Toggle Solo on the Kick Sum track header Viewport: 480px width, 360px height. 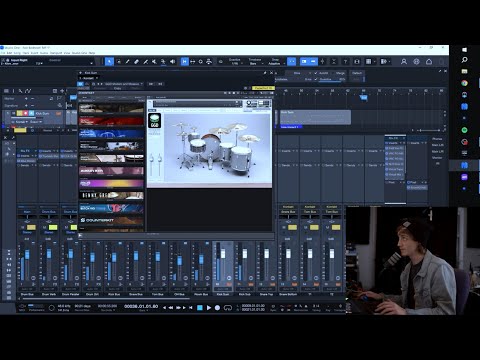coord(20,113)
